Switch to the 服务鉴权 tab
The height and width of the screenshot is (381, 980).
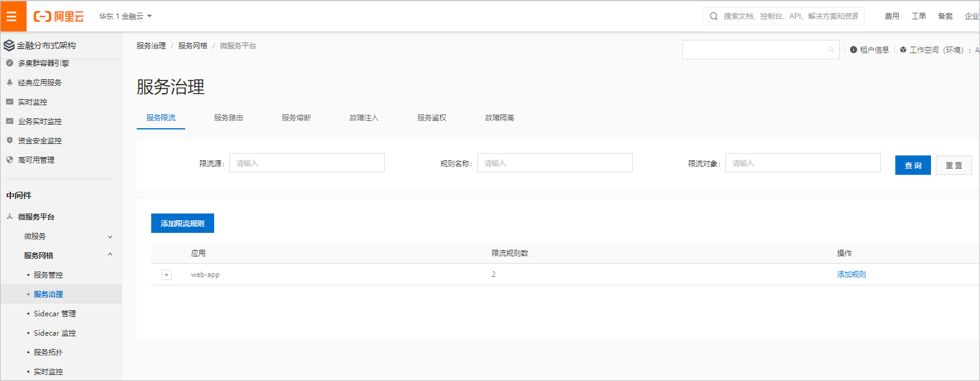pos(432,118)
